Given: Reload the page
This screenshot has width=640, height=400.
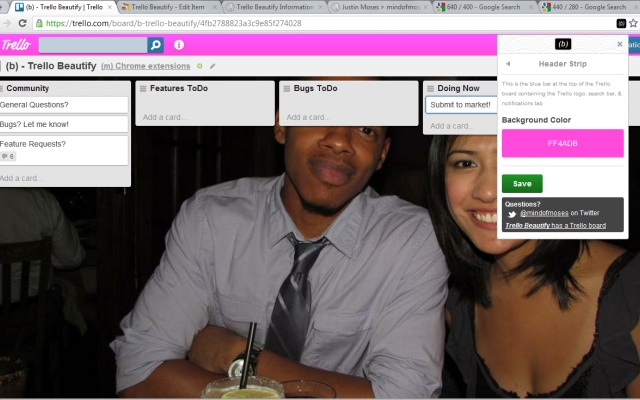Looking at the screenshot, I should click(x=22, y=23).
